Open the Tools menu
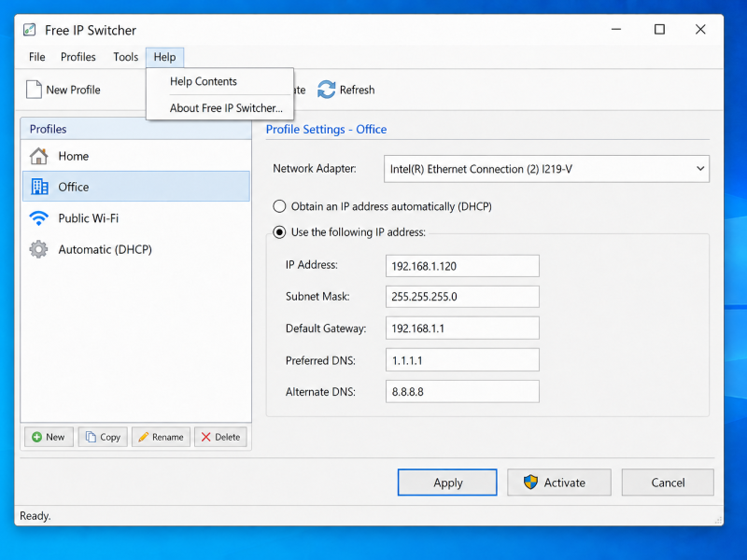 point(126,57)
